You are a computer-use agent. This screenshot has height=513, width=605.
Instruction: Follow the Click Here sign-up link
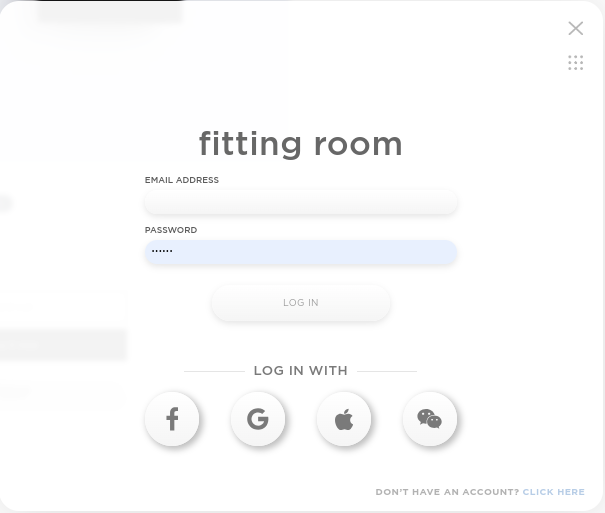point(553,492)
